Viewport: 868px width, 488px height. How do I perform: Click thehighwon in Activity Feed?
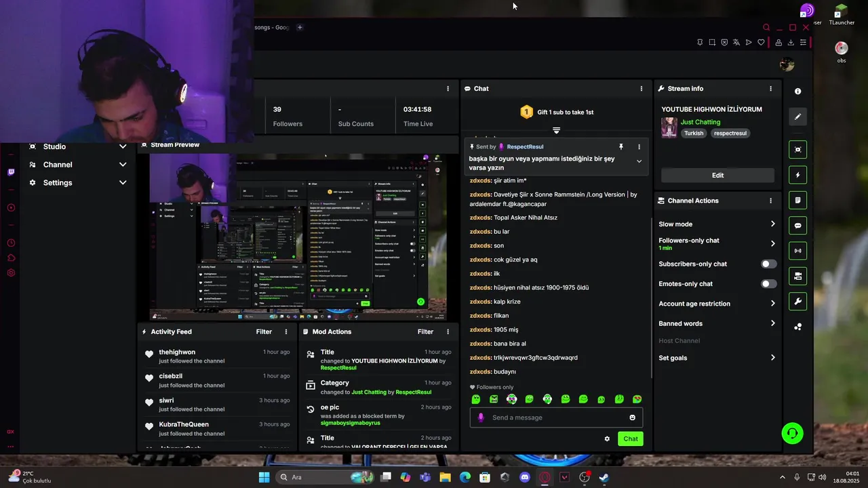click(x=177, y=352)
